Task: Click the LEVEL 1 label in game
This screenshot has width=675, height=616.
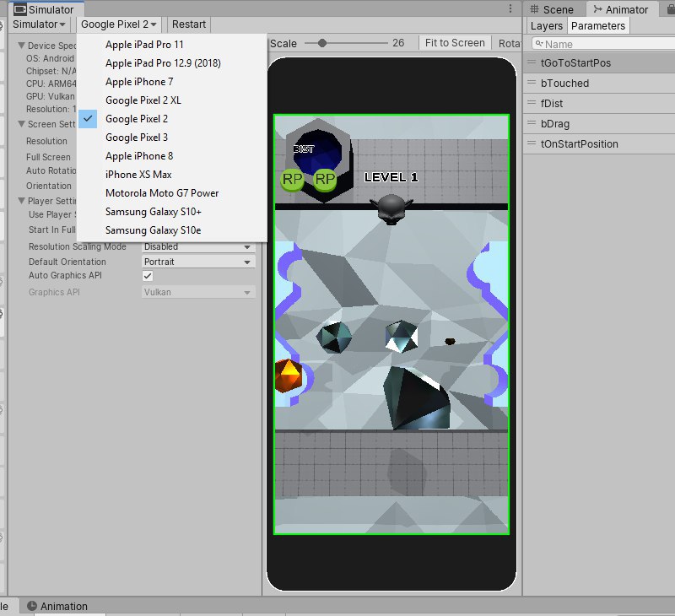Action: tap(391, 177)
